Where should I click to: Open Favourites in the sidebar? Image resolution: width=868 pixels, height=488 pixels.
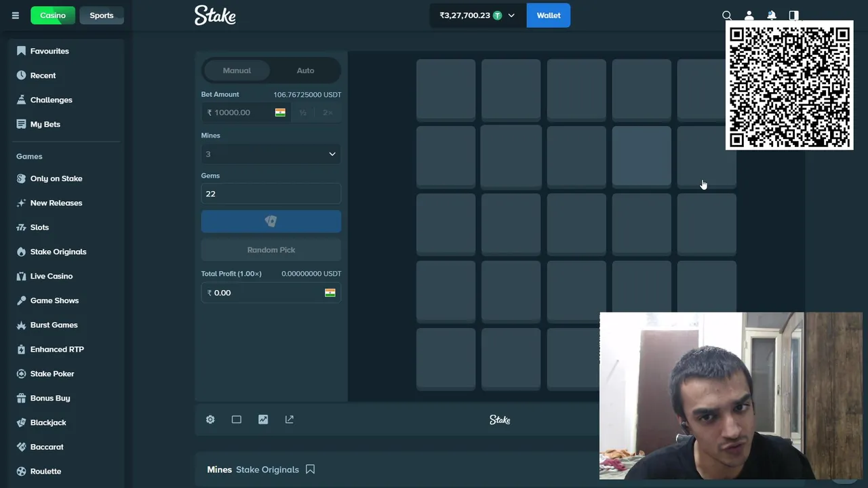(x=50, y=51)
